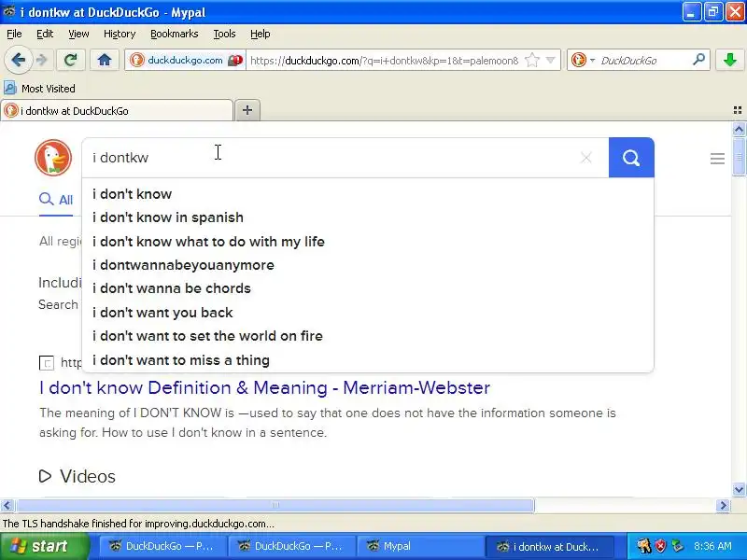Click the vertical scrollbar up arrow
Viewport: 747px width, 560px height.
(x=739, y=129)
